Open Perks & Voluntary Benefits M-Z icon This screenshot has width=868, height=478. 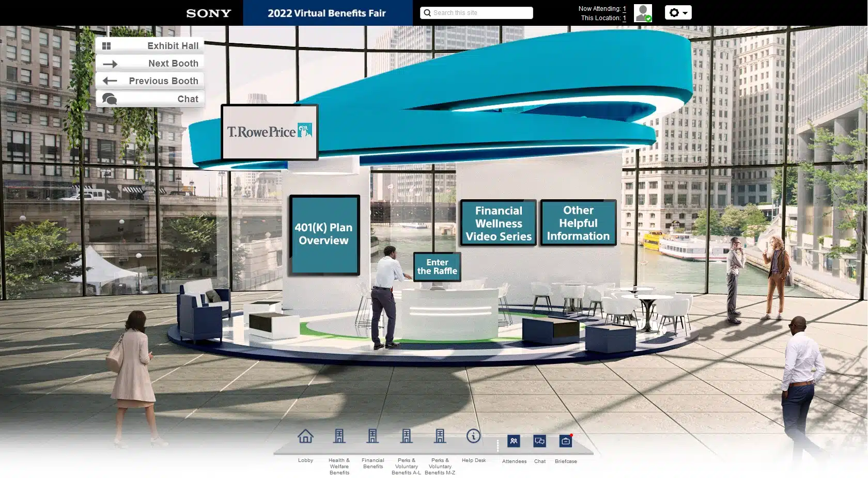(440, 436)
